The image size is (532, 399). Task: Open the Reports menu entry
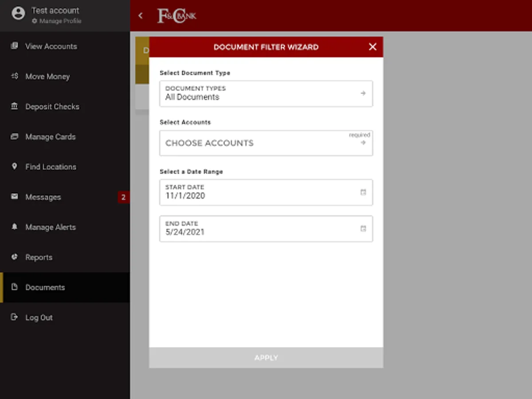[x=65, y=257]
